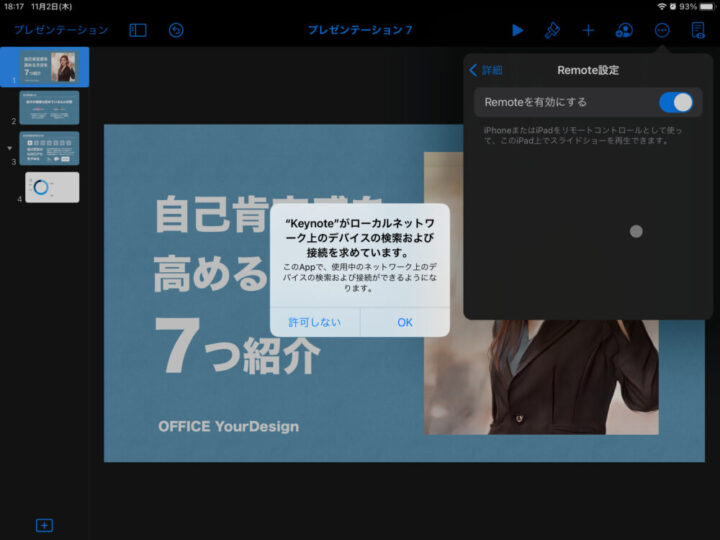
Task: Tap the プレゼンテーション7 title
Action: pyautogui.click(x=360, y=30)
